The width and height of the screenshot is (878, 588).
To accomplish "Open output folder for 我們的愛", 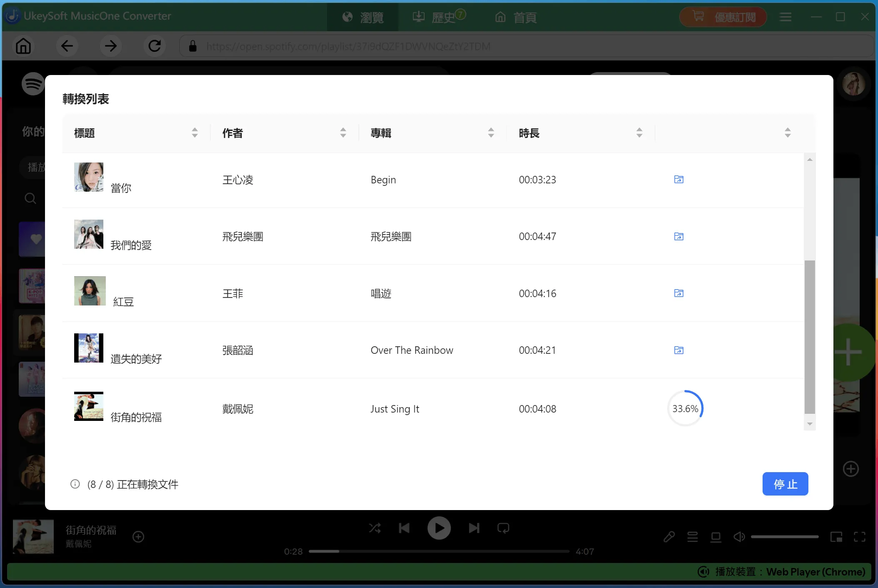I will click(678, 236).
